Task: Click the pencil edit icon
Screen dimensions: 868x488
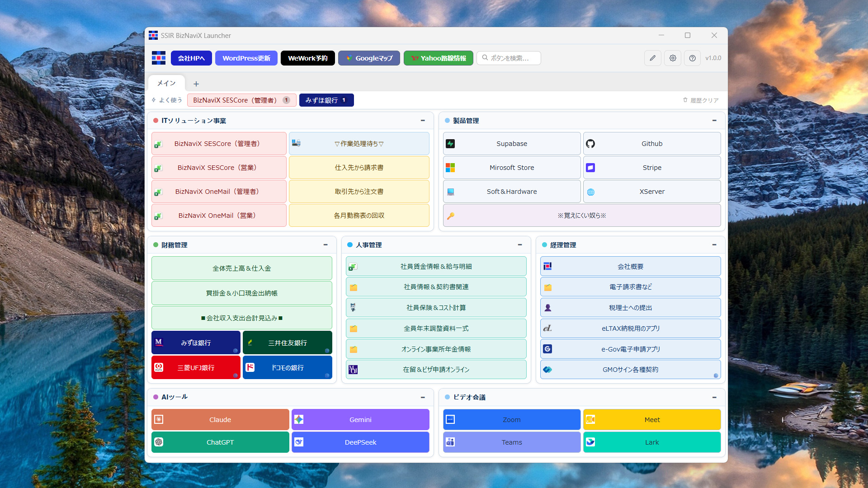Action: click(652, 58)
